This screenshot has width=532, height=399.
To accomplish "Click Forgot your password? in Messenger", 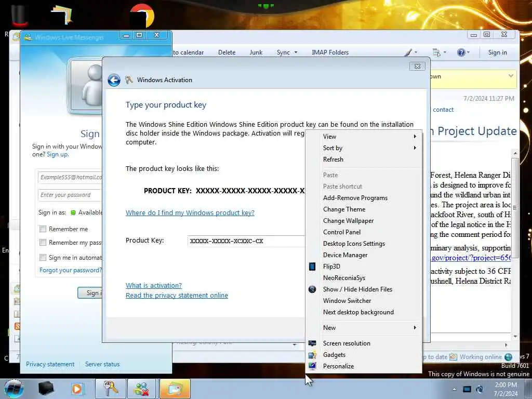I will pyautogui.click(x=71, y=270).
